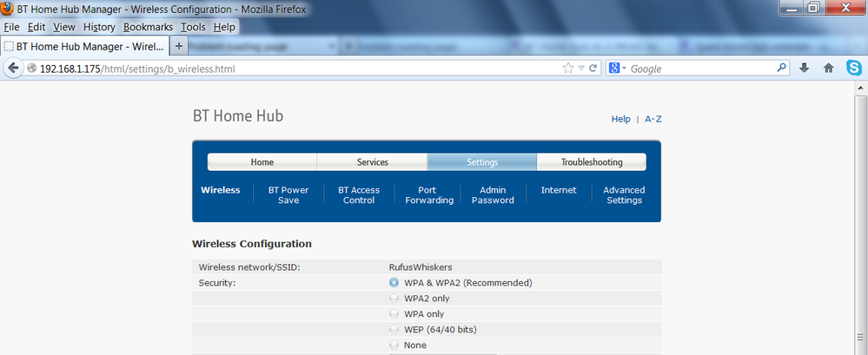
Task: Open the File menu
Action: (x=11, y=27)
